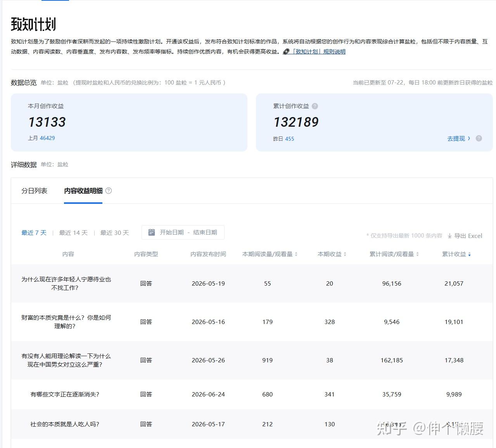
Task: Click 社会的本质就是人吃人吗 title
Action: (65, 424)
